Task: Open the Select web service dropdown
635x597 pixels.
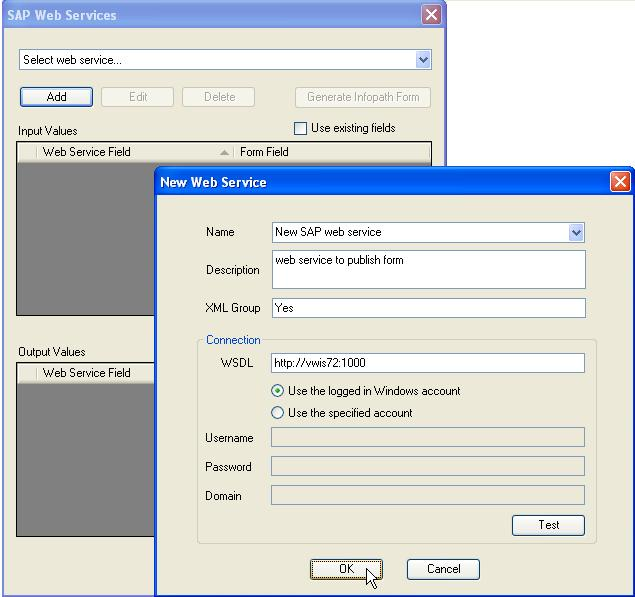Action: pos(423,60)
